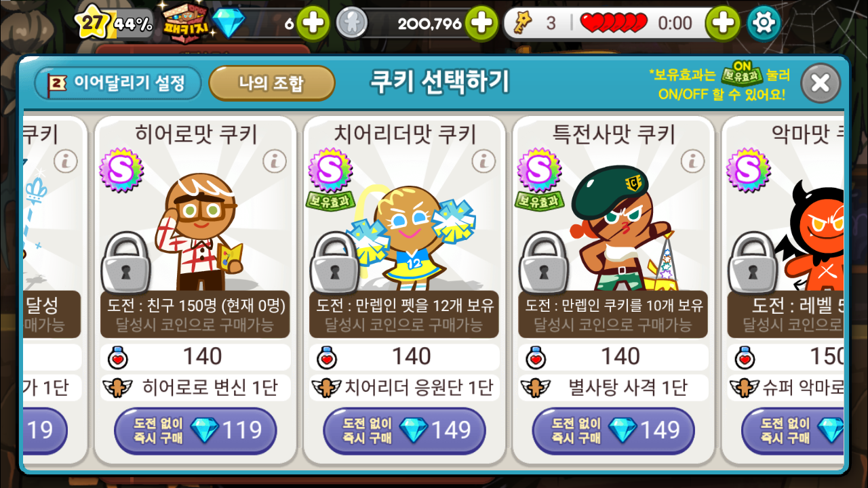Buy 특전사맛 쿠키 instantly for 149 crystals

(614, 430)
